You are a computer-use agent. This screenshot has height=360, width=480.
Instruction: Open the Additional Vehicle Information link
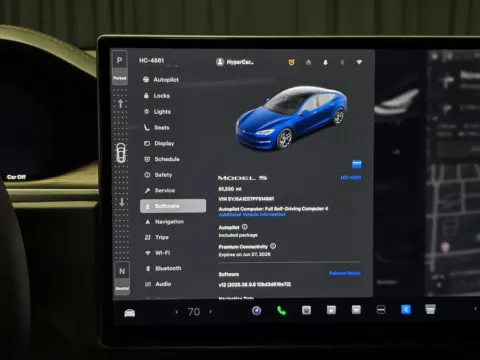click(x=252, y=215)
